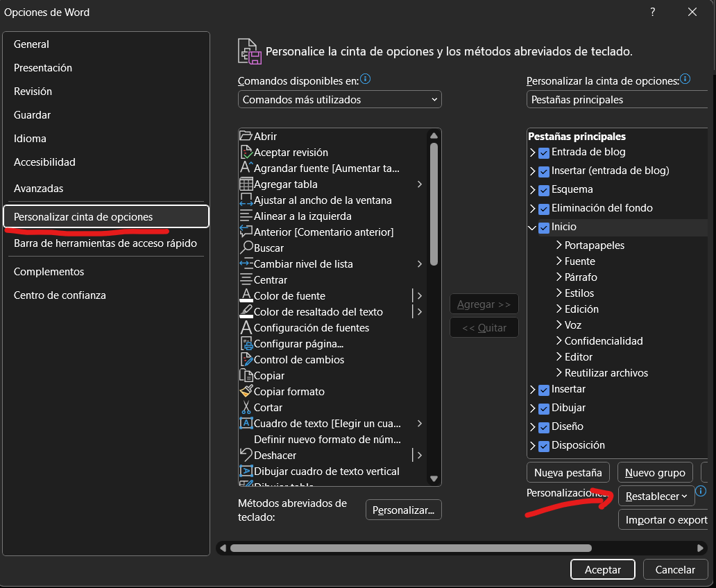Click info icon beside Personalizar la cinta de opciones
Image resolution: width=716 pixels, height=588 pixels.
pyautogui.click(x=685, y=79)
